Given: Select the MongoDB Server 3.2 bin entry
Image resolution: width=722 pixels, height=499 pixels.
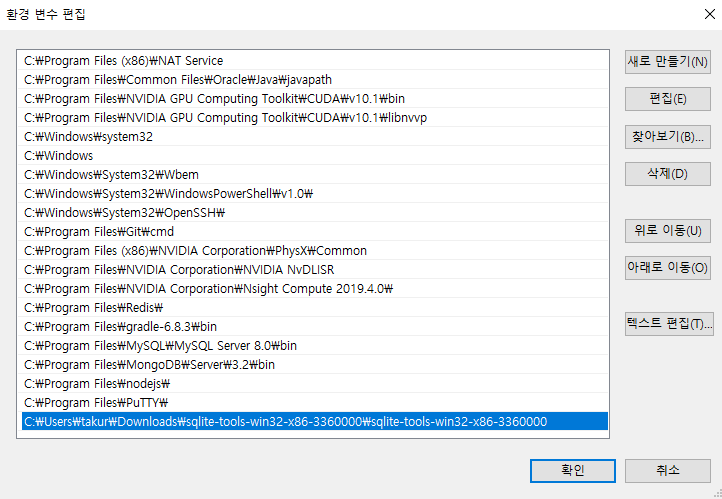Looking at the screenshot, I should 314,365.
